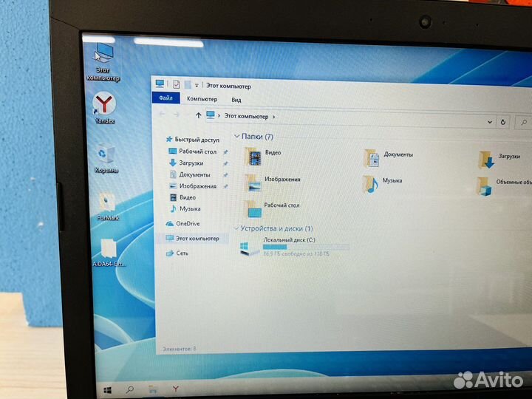Screen dimensions: 532x399
Task: Switch to the Вид ribbon tab
Action: 236,100
